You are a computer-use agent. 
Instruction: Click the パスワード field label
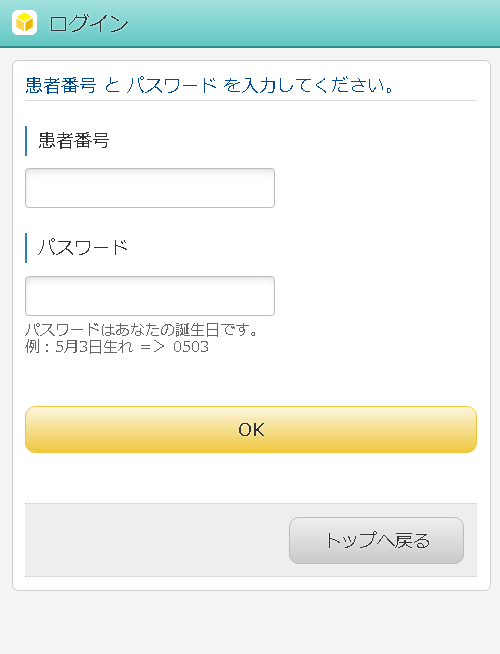click(x=83, y=248)
